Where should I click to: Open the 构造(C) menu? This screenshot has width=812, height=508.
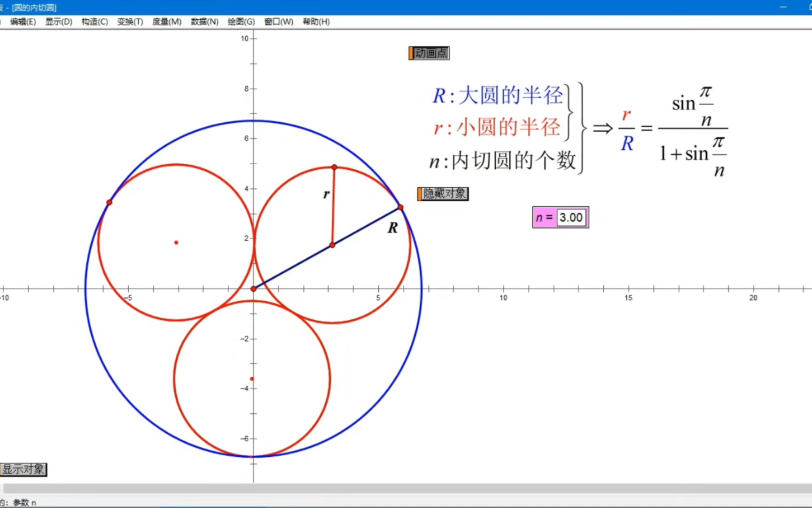[94, 22]
